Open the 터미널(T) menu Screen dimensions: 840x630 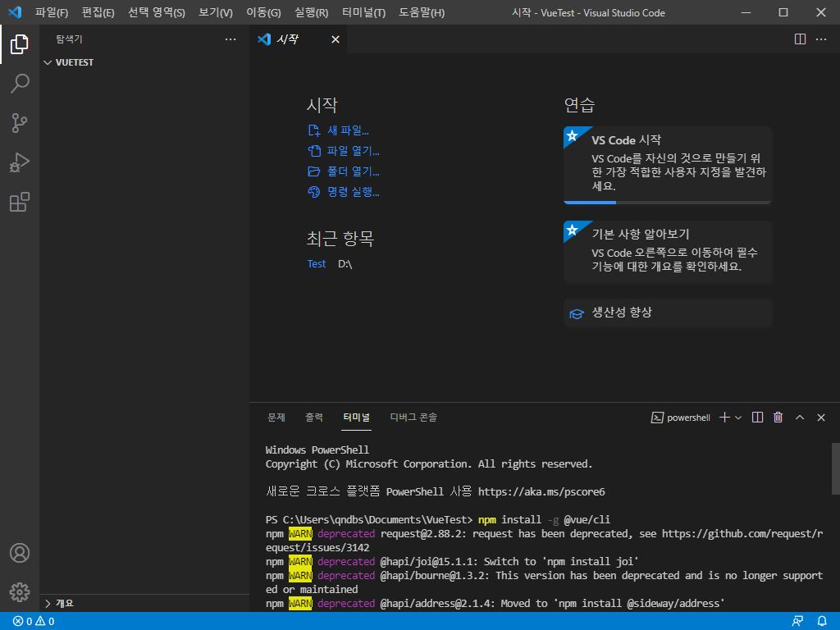[363, 12]
